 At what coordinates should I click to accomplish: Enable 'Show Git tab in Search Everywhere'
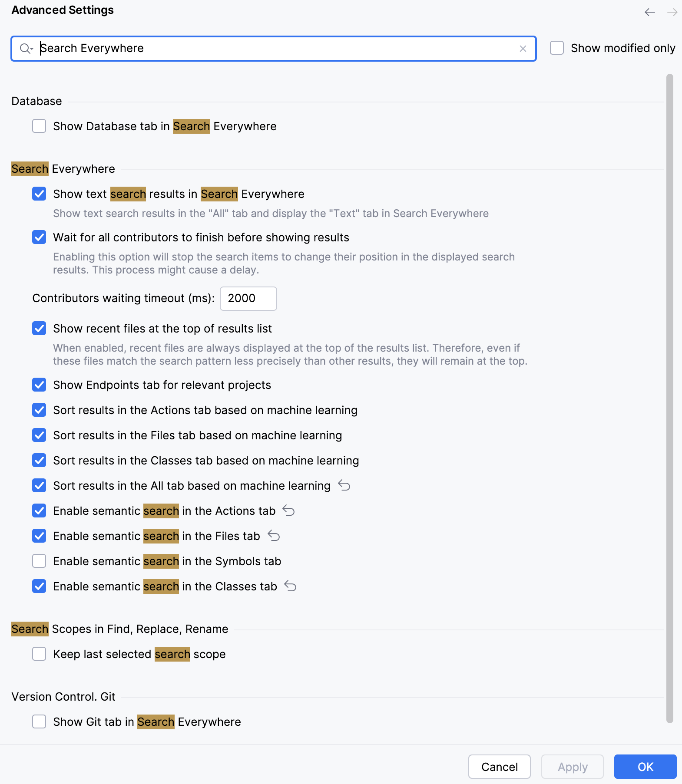[x=39, y=721]
